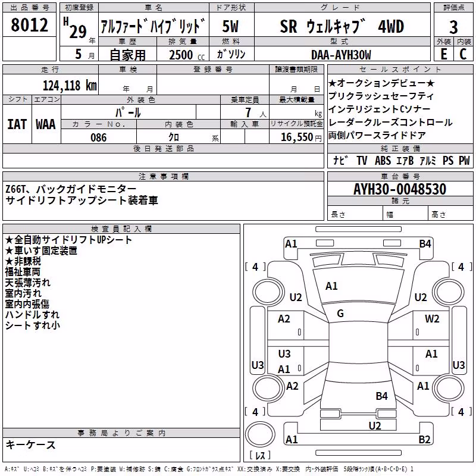Screen dimensions: 476x476
Task: Select note サイドリフトアップシート装着車
Action: [x=82, y=201]
